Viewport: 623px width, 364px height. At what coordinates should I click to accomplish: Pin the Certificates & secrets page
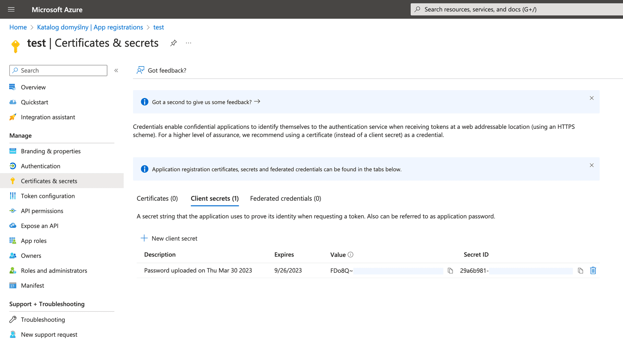[174, 43]
